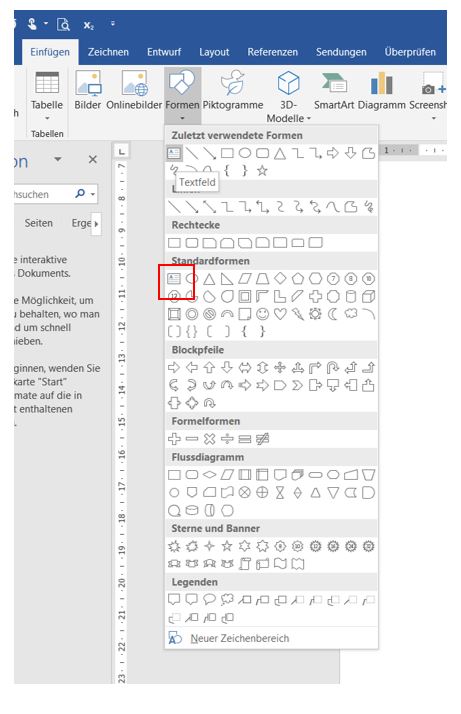This screenshot has width=461, height=714.
Task: Pick the oval speech bubble in Legenden
Action: coord(210,600)
